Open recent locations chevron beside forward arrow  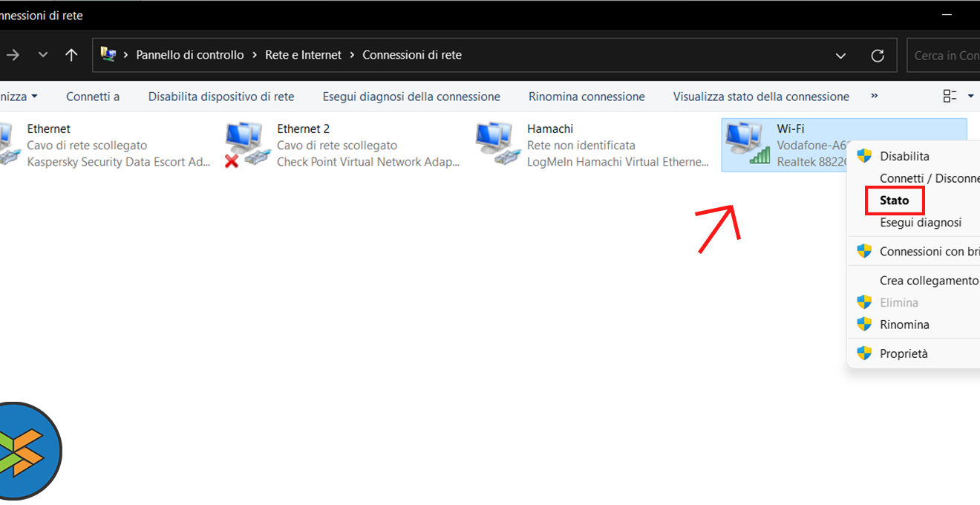43,55
